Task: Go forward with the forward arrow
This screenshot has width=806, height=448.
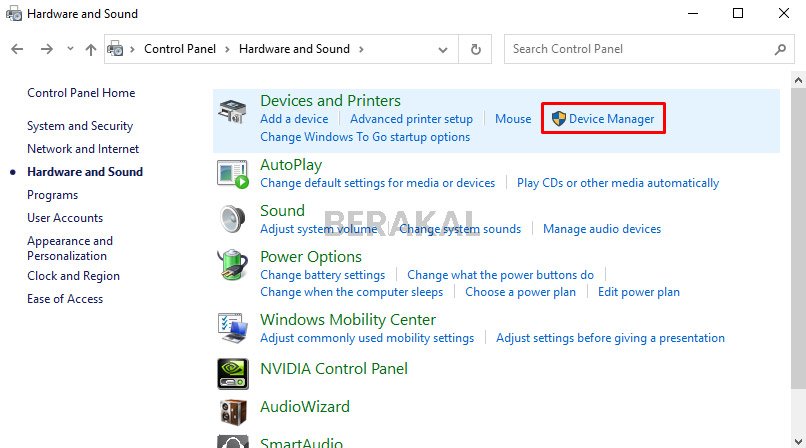Action: tap(47, 49)
